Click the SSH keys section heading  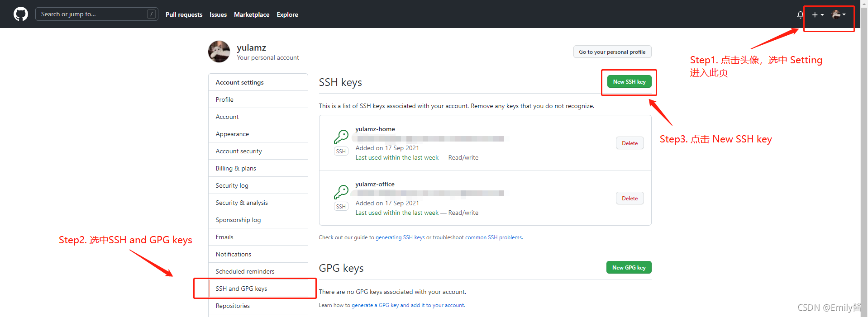point(340,82)
